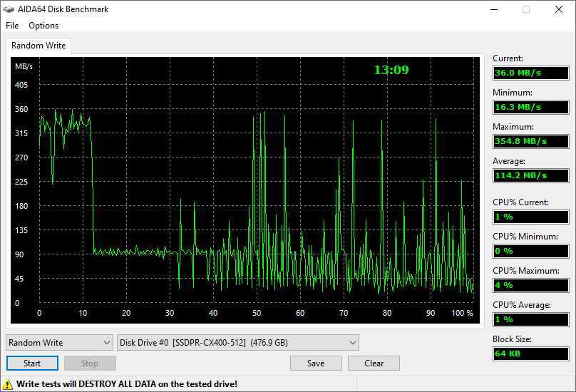Click the Average 114.2 MB/s value box
This screenshot has width=576, height=392.
(x=530, y=175)
